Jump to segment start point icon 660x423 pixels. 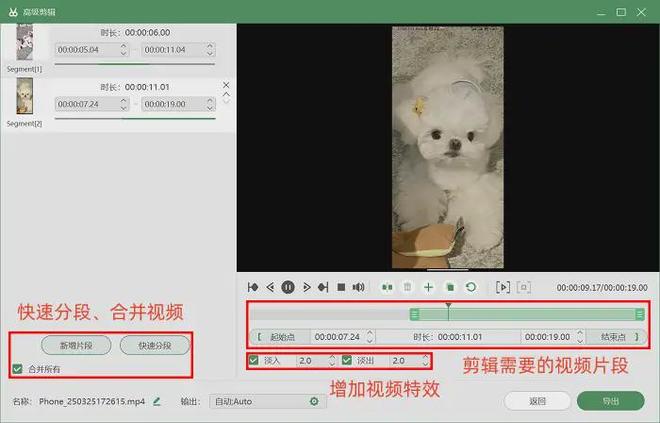click(x=253, y=287)
